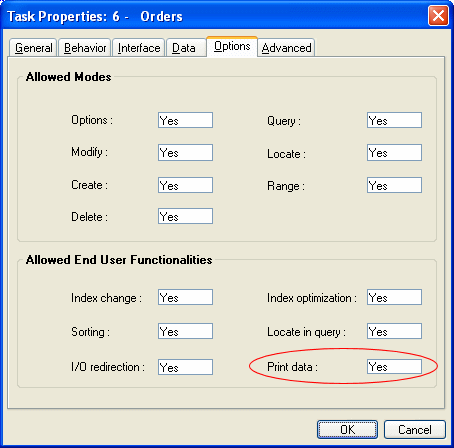Open the Advanced tab
454x448 pixels.
tap(286, 48)
